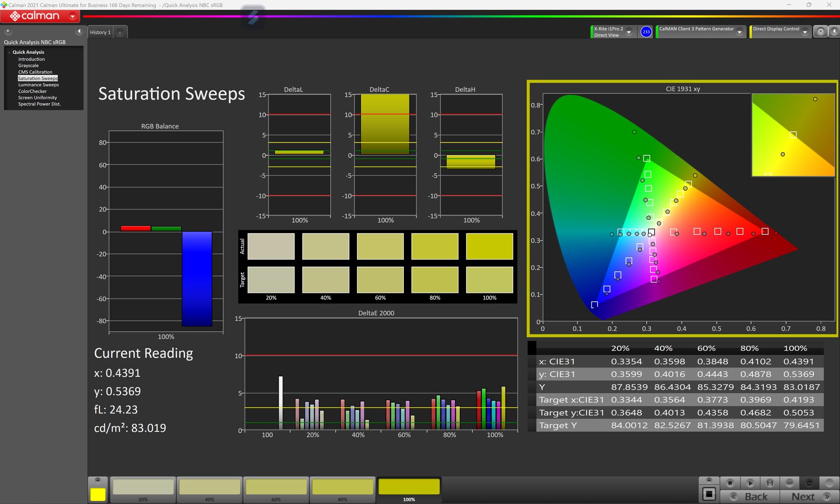Image resolution: width=840 pixels, height=504 pixels.
Task: Start the read series play button
Action: click(750, 483)
